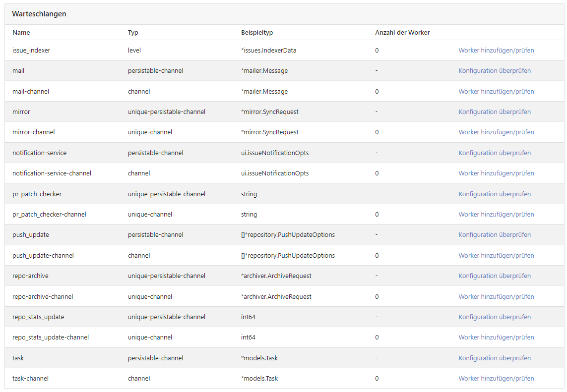Open Worker hinzufügen/prüfen for pr_patch_checker-channel

[496, 214]
